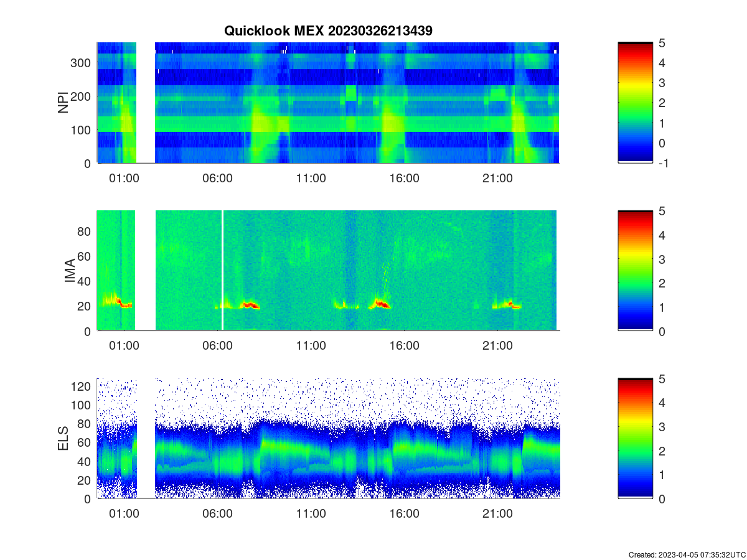Click the 16:00 tick under NPI plot

[x=405, y=178]
